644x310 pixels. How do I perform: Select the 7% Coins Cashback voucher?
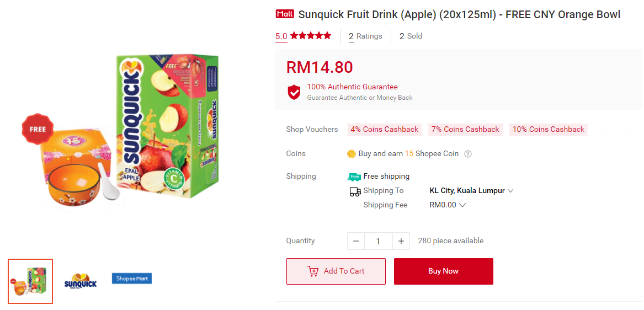(465, 130)
